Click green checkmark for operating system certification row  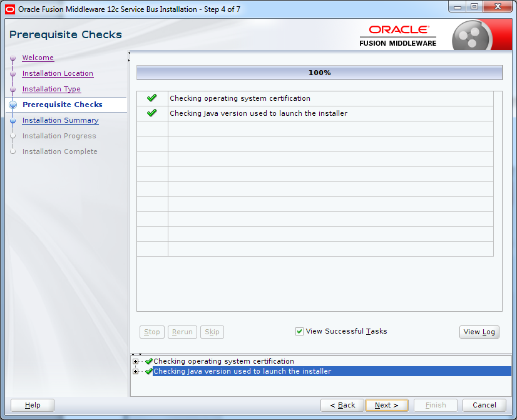(x=151, y=98)
